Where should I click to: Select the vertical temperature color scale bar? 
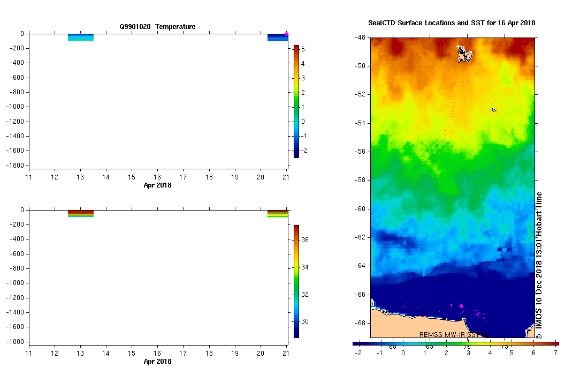click(296, 101)
